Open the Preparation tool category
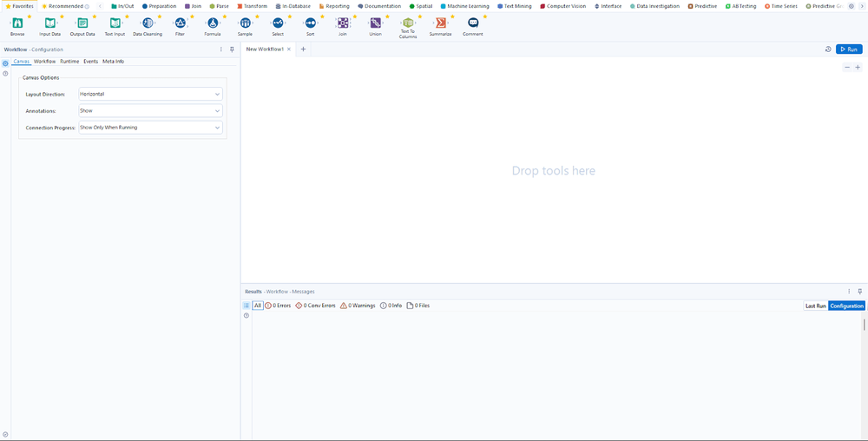 pos(159,6)
